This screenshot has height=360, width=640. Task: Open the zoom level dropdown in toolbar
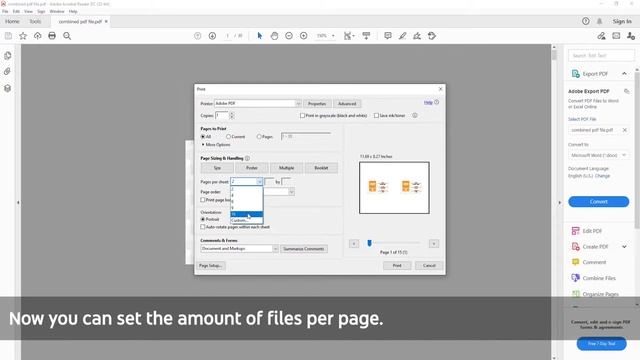click(333, 36)
